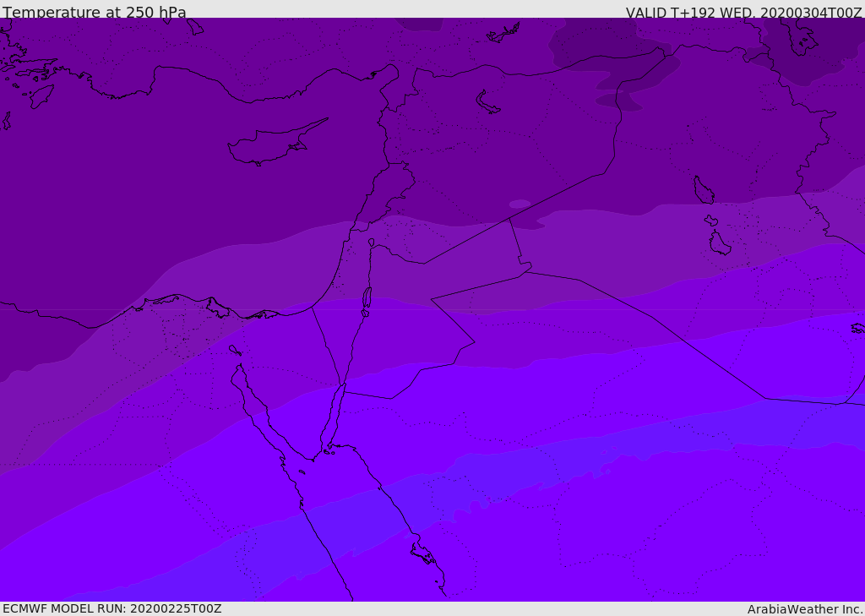865x616 pixels.
Task: Click Lake Razazza in central Iraq
Action: coord(719,243)
